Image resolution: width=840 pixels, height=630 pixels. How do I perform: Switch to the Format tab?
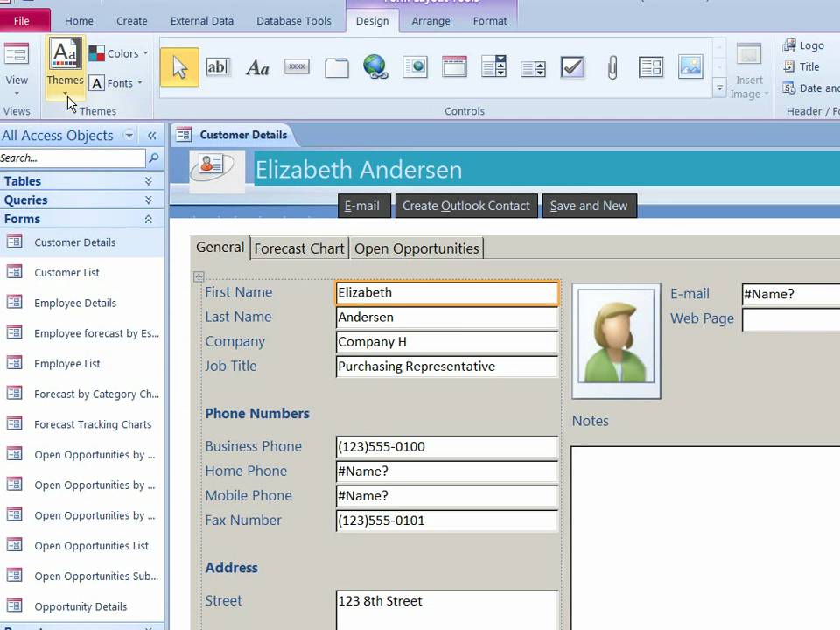[x=490, y=21]
